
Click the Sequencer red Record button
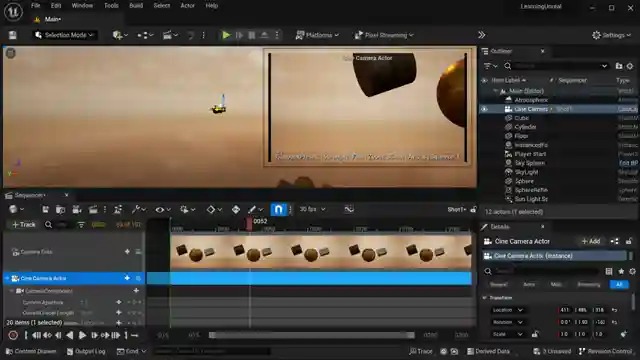(x=13, y=336)
